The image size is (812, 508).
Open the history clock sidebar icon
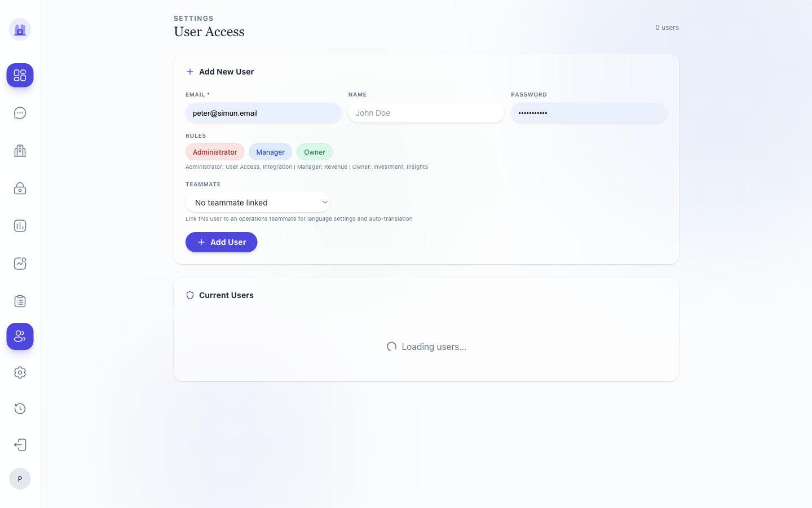tap(20, 409)
